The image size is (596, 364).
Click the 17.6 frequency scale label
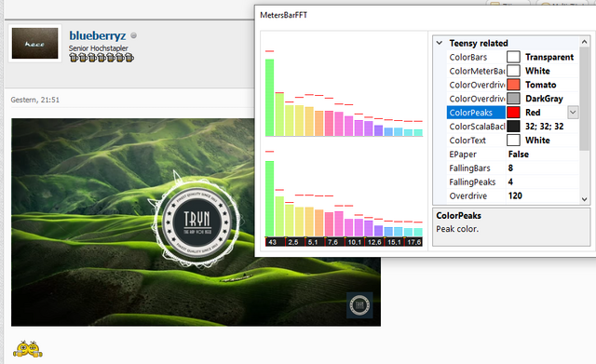coord(413,242)
